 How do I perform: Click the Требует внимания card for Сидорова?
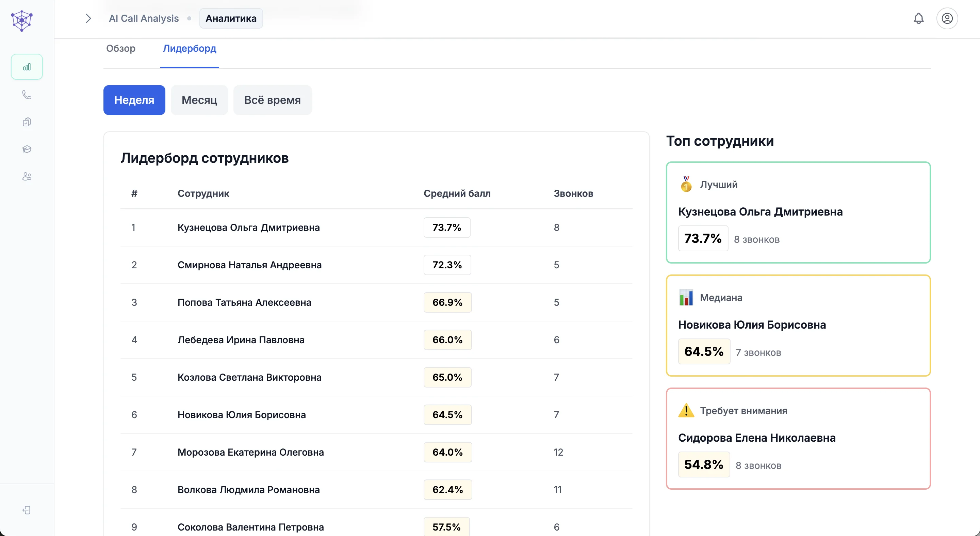coord(798,438)
